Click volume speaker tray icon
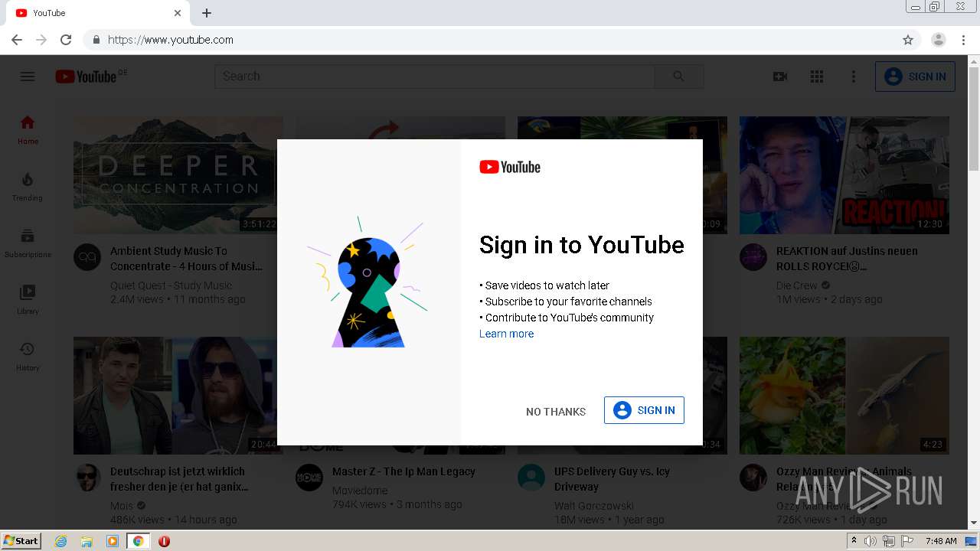This screenshot has height=551, width=980. point(871,541)
